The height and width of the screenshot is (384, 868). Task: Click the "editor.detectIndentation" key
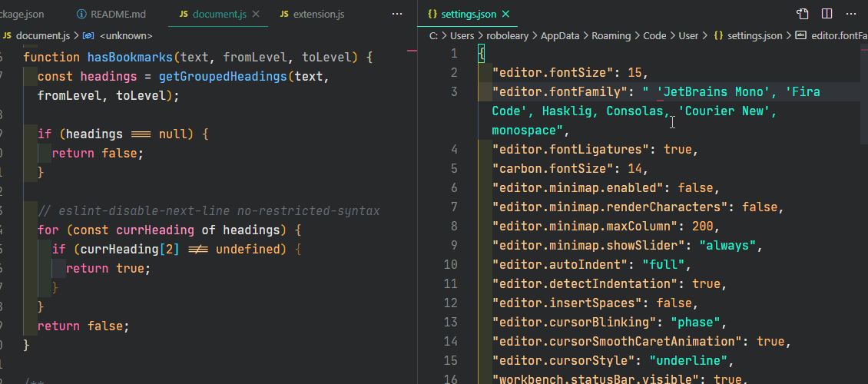click(x=585, y=284)
